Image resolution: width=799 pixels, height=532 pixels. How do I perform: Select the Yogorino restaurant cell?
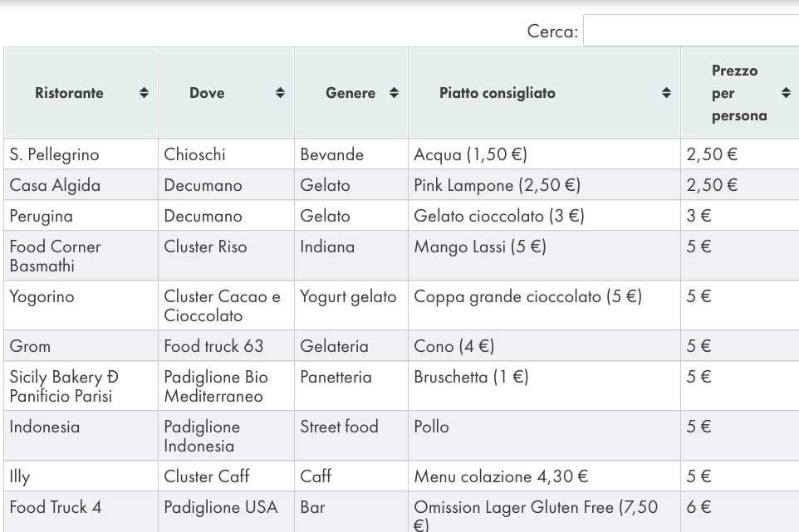[42, 296]
